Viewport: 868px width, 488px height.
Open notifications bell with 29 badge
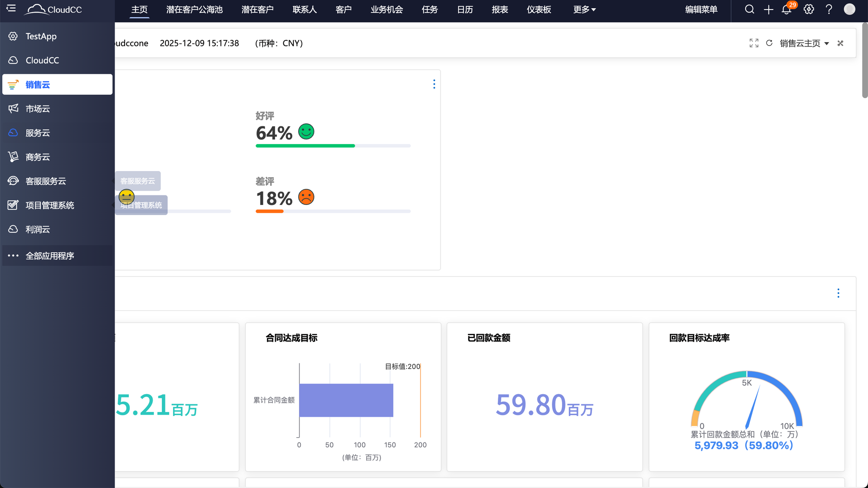pyautogui.click(x=786, y=10)
